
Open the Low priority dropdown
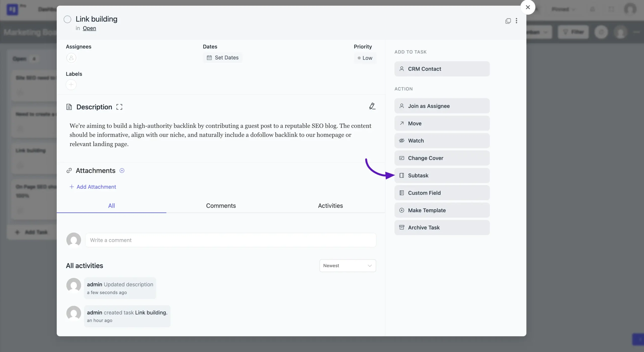365,58
